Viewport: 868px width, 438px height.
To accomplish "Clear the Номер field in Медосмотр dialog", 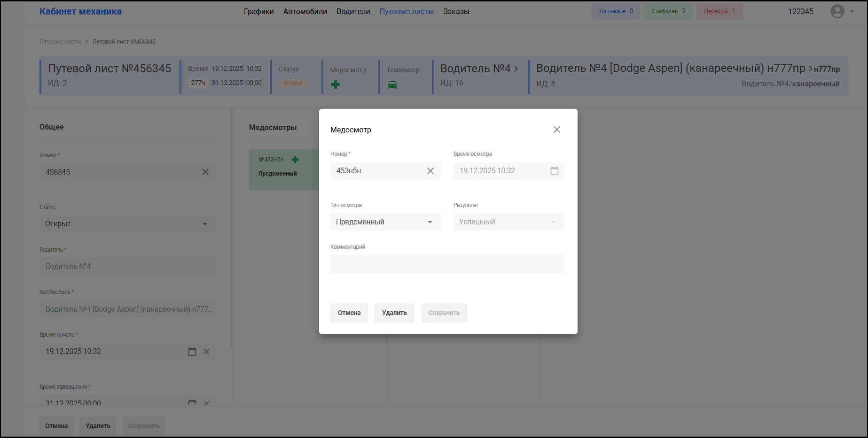I will pos(430,171).
